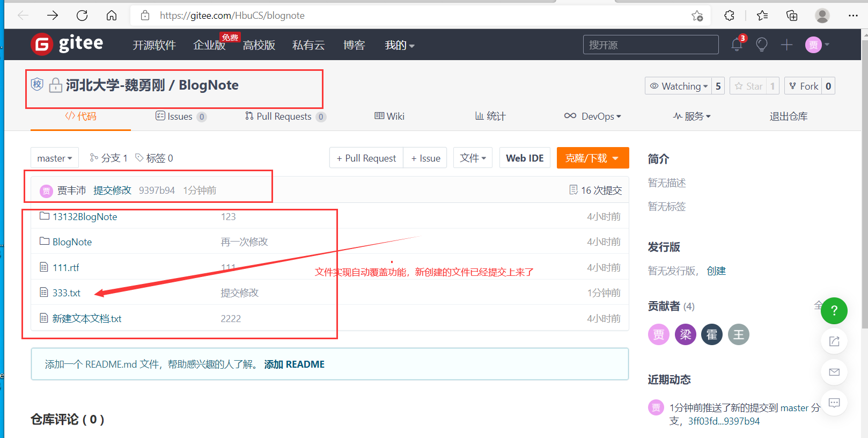Open the 文件 dropdown
Screen dimensions: 868x438
click(473, 158)
